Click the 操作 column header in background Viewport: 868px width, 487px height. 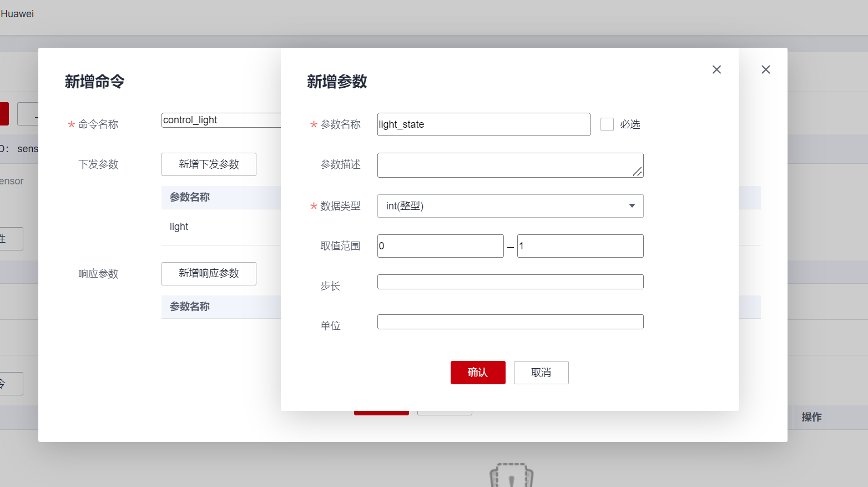point(811,417)
